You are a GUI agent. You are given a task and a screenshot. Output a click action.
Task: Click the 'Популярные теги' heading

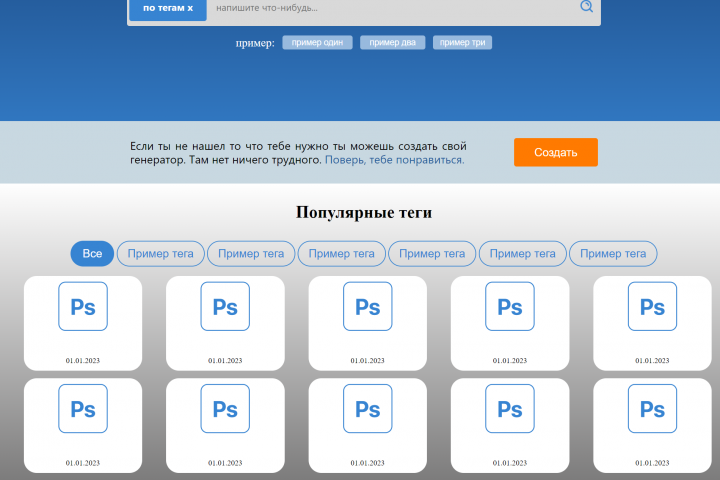(364, 212)
